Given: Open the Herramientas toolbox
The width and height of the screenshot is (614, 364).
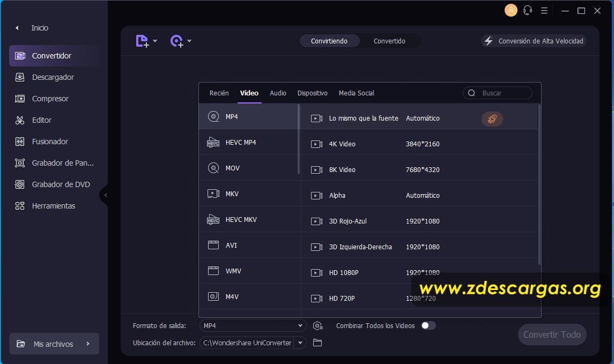Looking at the screenshot, I should pos(54,206).
